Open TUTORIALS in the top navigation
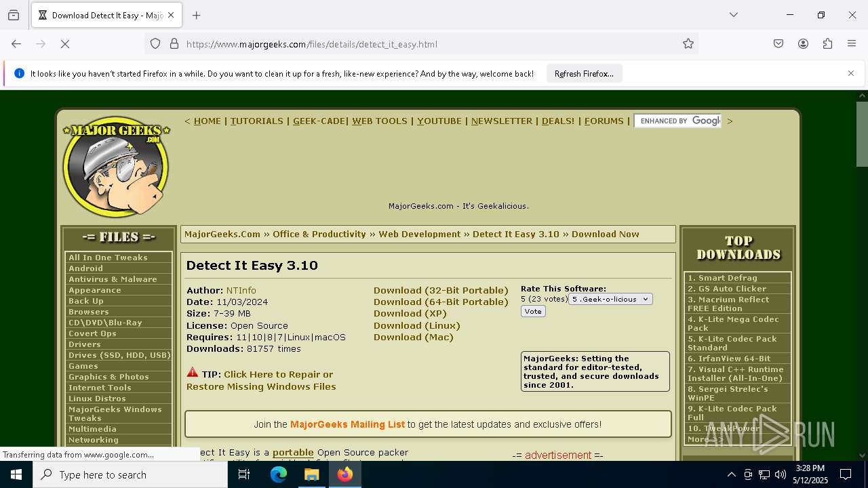Image resolution: width=868 pixels, height=488 pixels. [257, 121]
